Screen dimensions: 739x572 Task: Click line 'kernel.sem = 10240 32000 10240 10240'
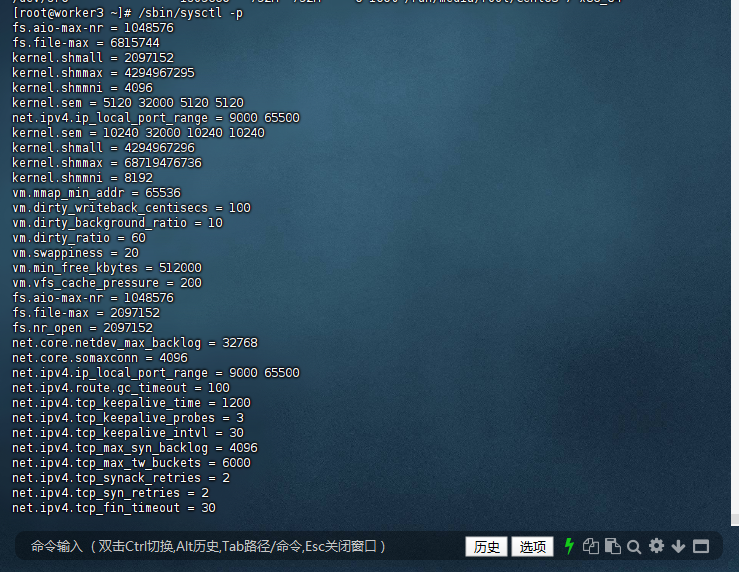[138, 133]
